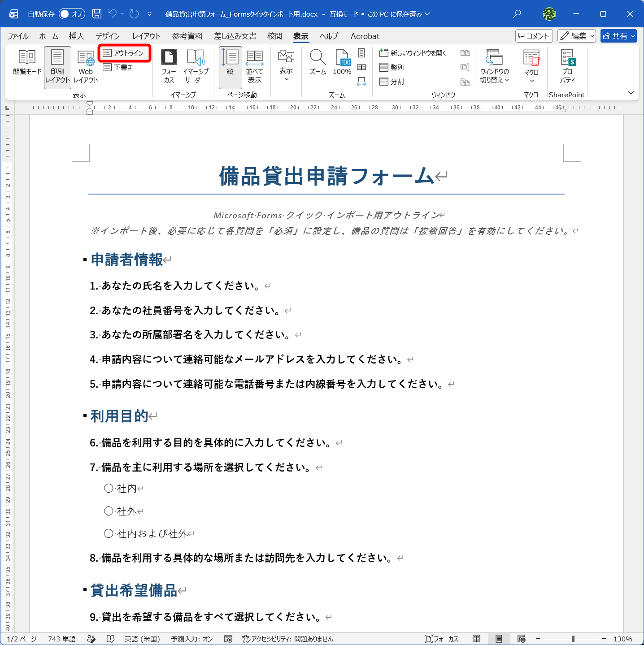Click zoom in plus button

(604, 639)
